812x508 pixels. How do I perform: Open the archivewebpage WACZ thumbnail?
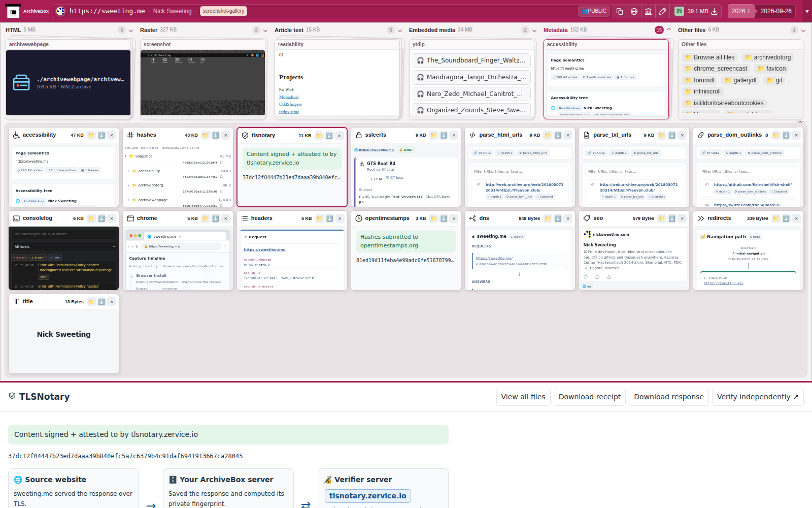coord(68,83)
